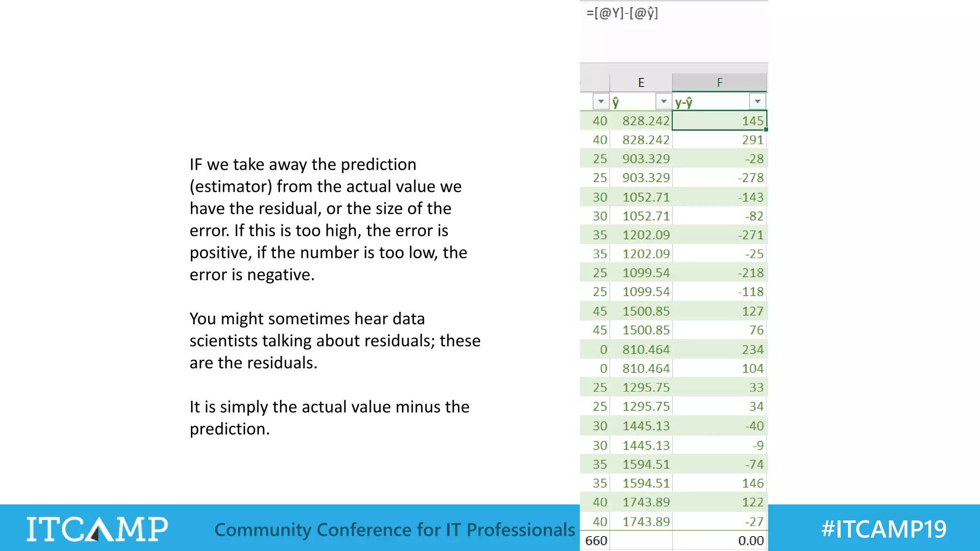This screenshot has height=551, width=980.
Task: Select the residual cell containing -218
Action: click(x=720, y=273)
